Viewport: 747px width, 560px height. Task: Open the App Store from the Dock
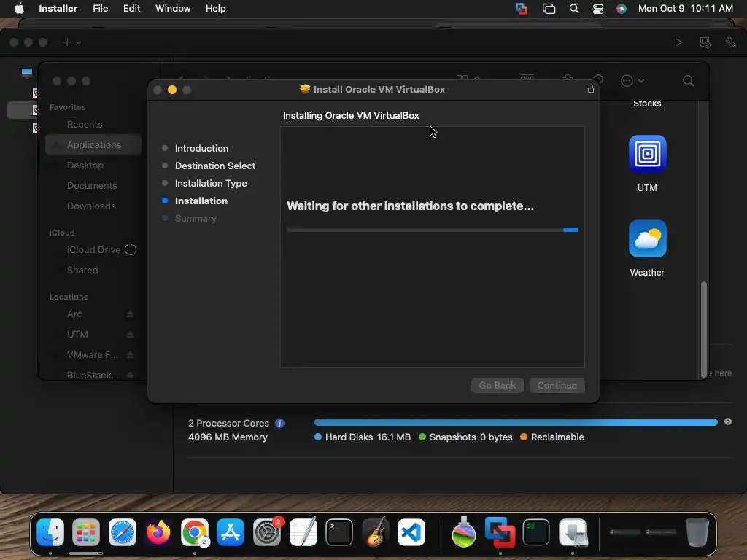tap(231, 532)
